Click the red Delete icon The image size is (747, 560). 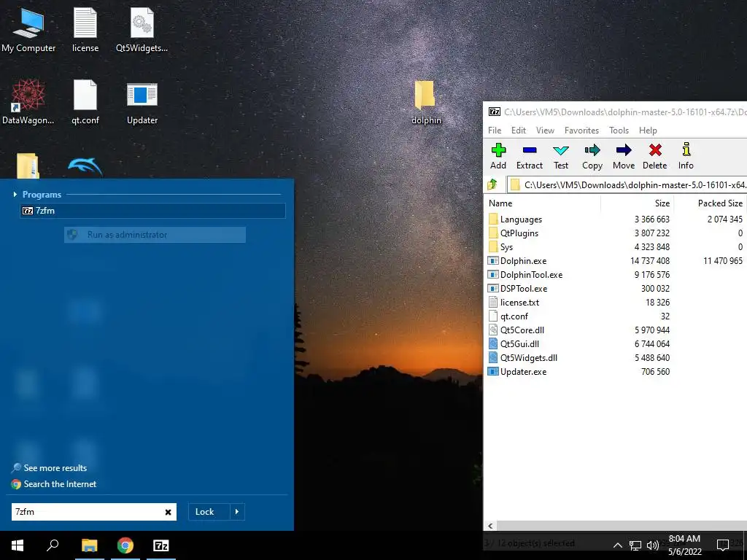[655, 157]
